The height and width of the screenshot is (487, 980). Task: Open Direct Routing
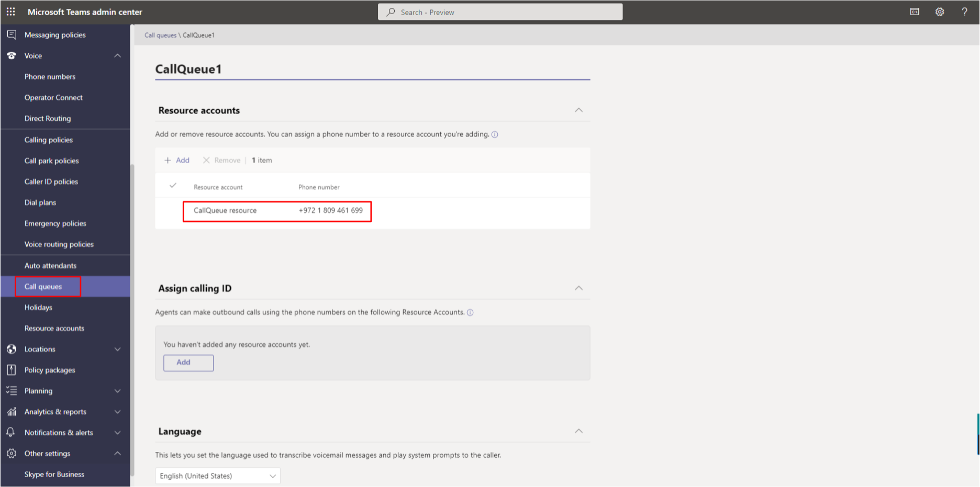48,118
